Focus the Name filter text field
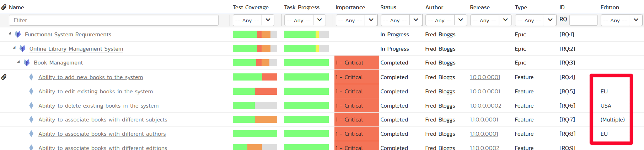This screenshot has height=150, width=644. pos(114,20)
